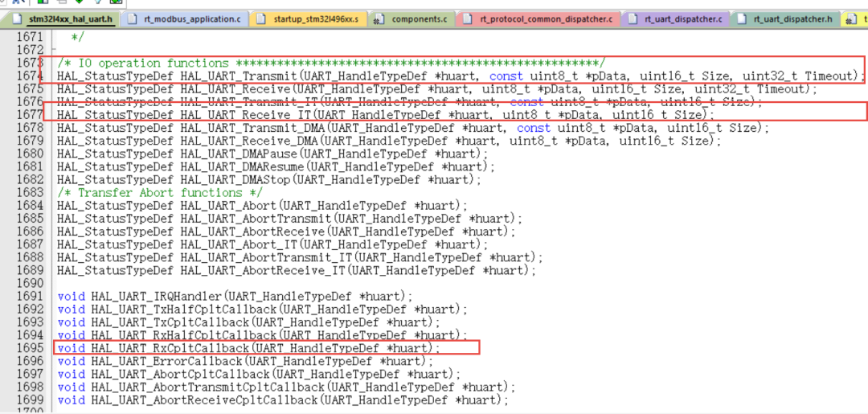Click line 1689 declaring HAL_UART_AbortReceive_IT

click(x=297, y=271)
